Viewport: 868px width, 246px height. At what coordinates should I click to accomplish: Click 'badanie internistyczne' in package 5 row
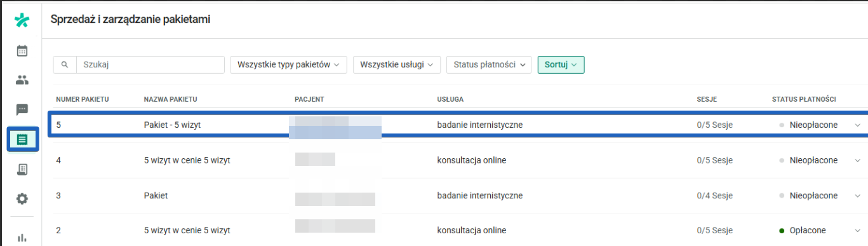click(x=480, y=125)
